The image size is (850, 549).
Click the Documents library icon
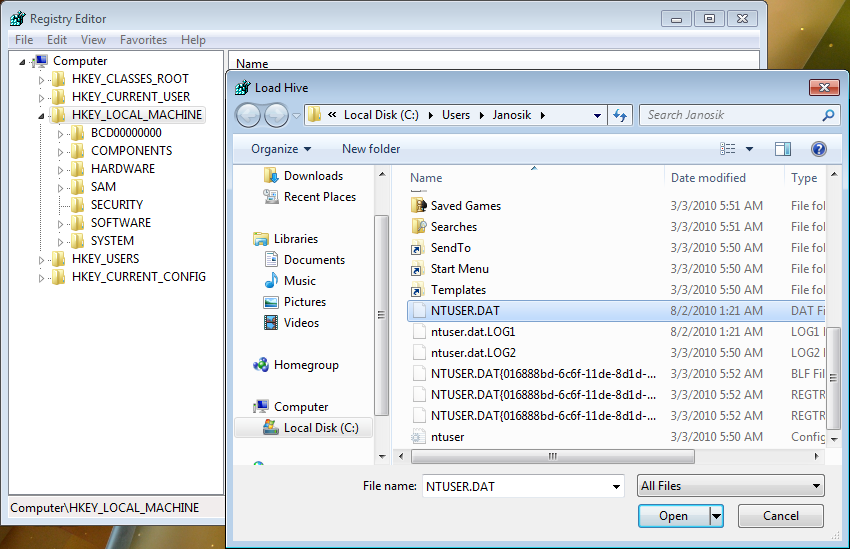coord(271,260)
